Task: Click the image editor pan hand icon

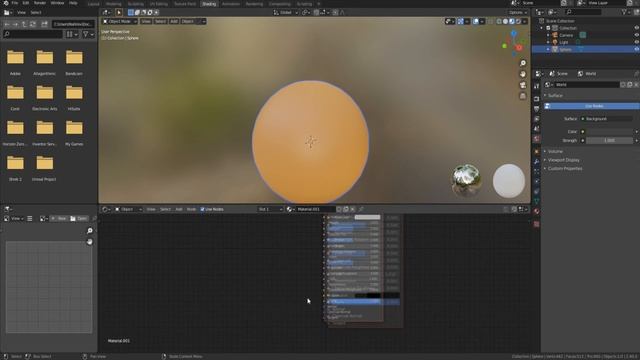Action: [x=90, y=242]
